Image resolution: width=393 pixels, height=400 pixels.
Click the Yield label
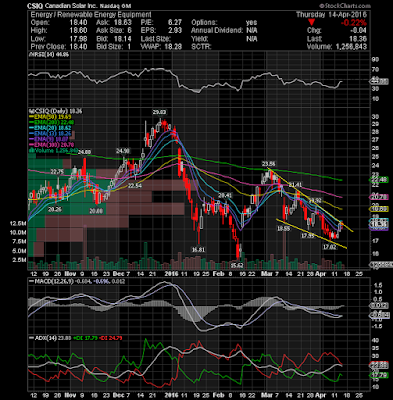[x=200, y=39]
